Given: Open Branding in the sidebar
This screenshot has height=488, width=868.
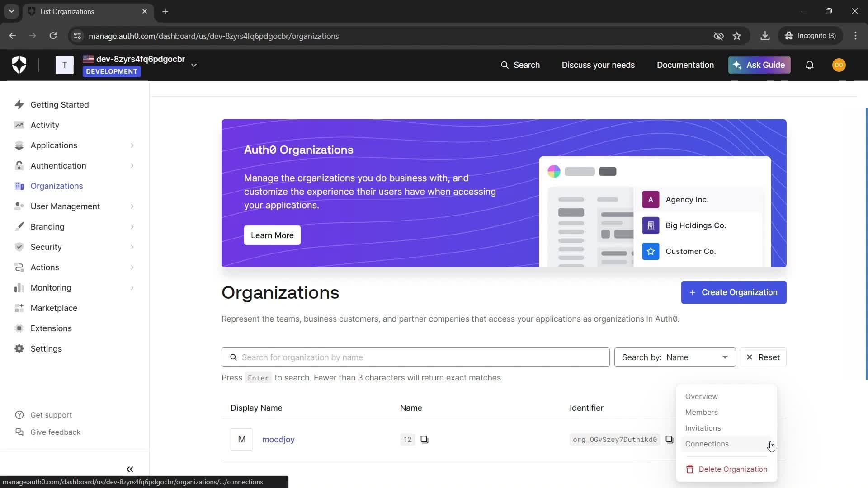Looking at the screenshot, I should (47, 227).
